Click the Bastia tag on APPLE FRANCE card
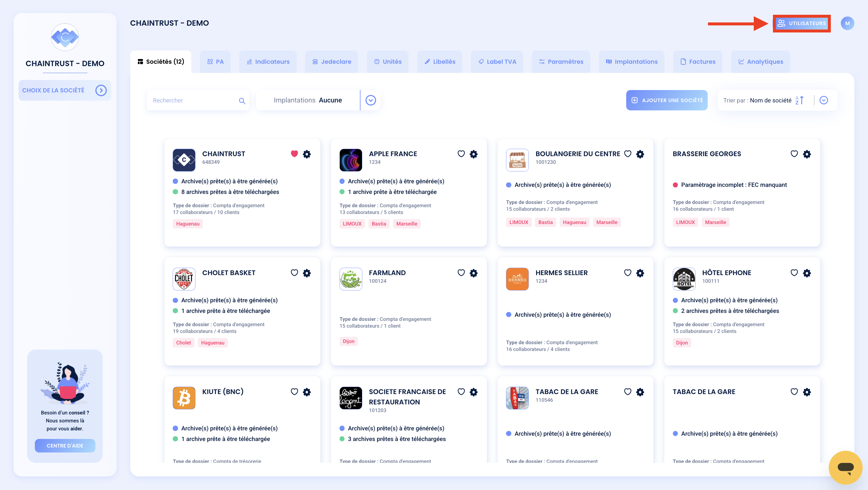 pos(379,224)
